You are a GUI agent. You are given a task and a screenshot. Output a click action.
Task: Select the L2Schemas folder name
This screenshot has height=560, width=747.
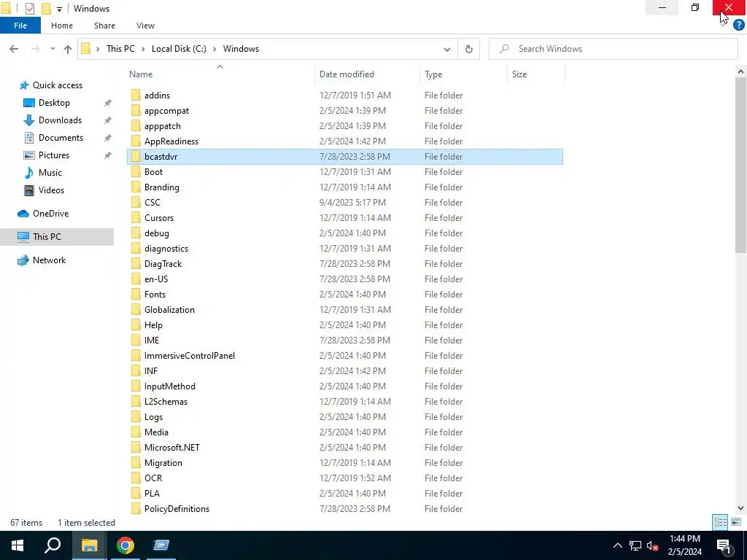[x=166, y=402]
